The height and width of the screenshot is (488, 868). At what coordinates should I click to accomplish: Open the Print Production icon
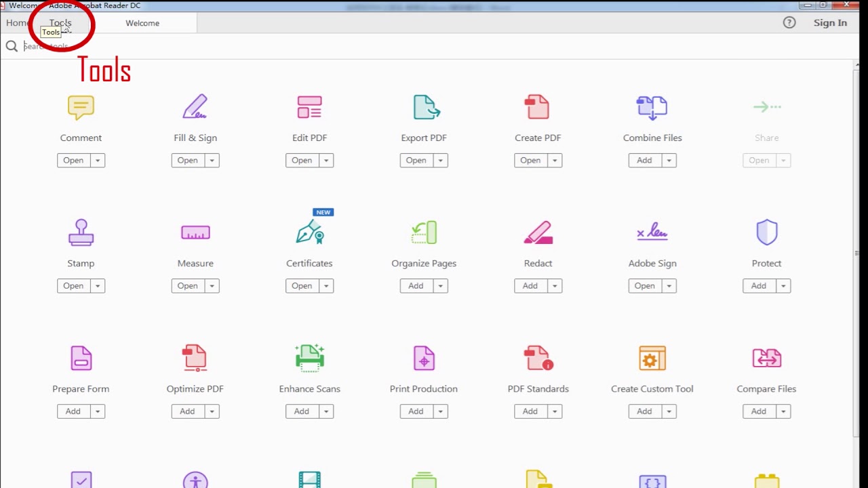(x=424, y=358)
